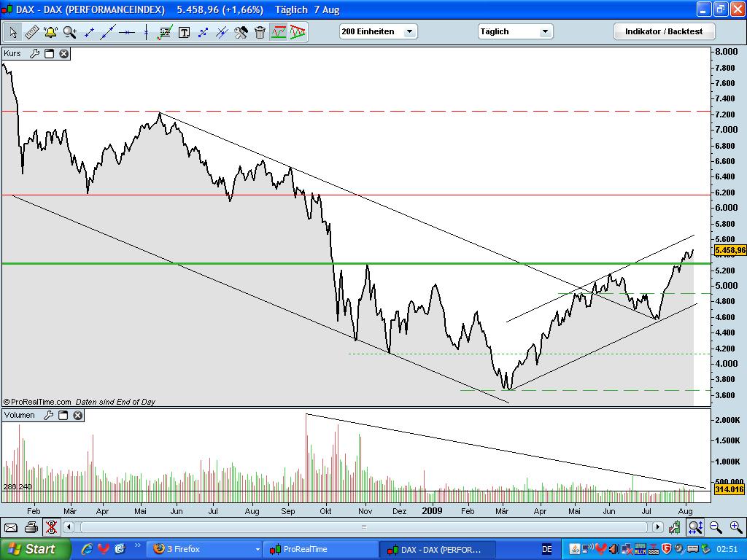Click the Java tray icon
The height and width of the screenshot is (560, 747).
pyautogui.click(x=575, y=549)
